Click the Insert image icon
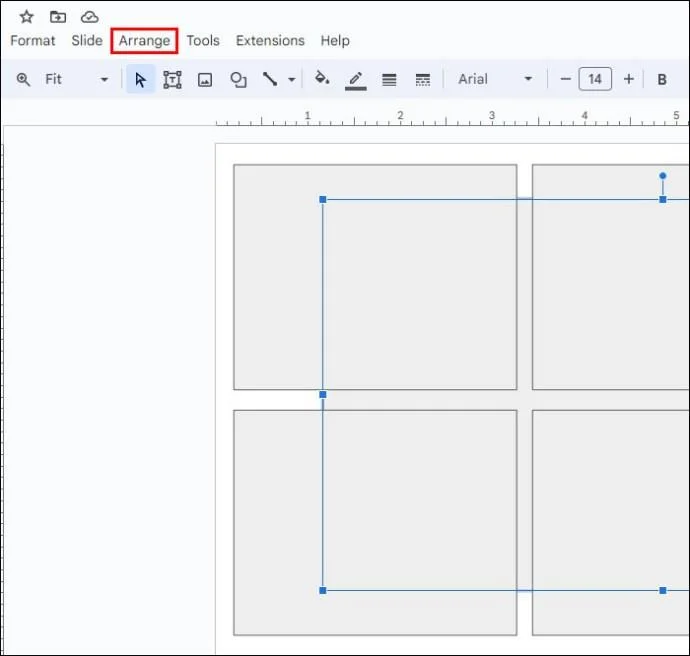Viewport: 690px width, 656px height. 205,80
